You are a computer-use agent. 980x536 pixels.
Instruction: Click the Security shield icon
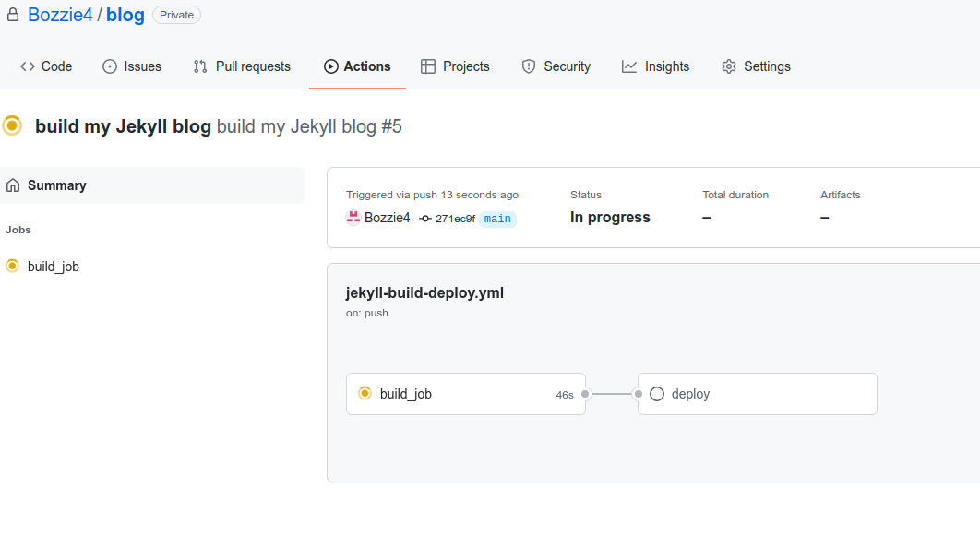529,66
